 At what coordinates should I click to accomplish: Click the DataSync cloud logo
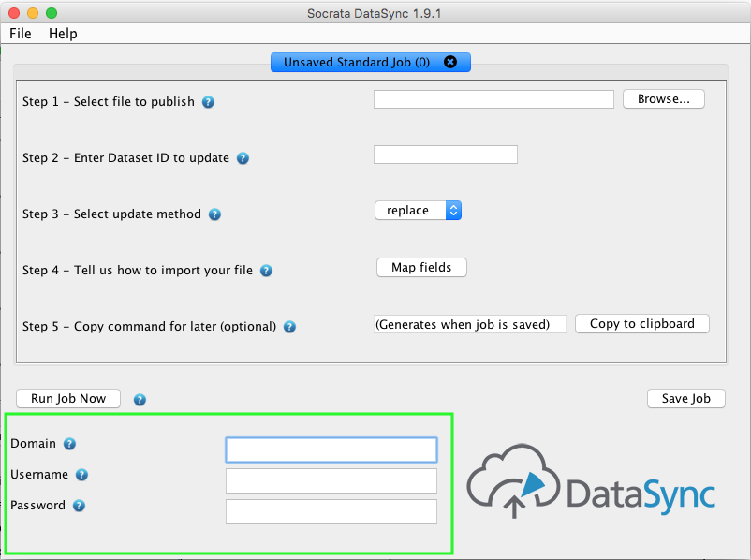pyautogui.click(x=591, y=481)
